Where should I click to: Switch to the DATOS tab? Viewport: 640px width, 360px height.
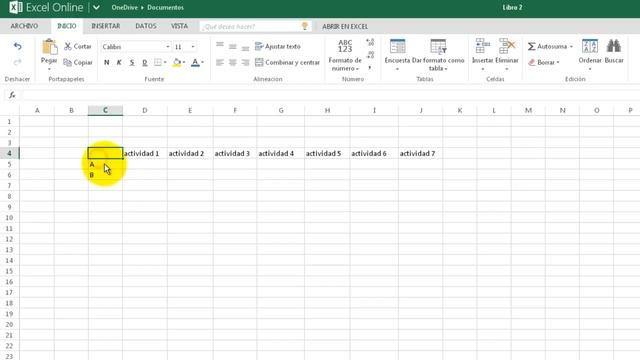[146, 26]
